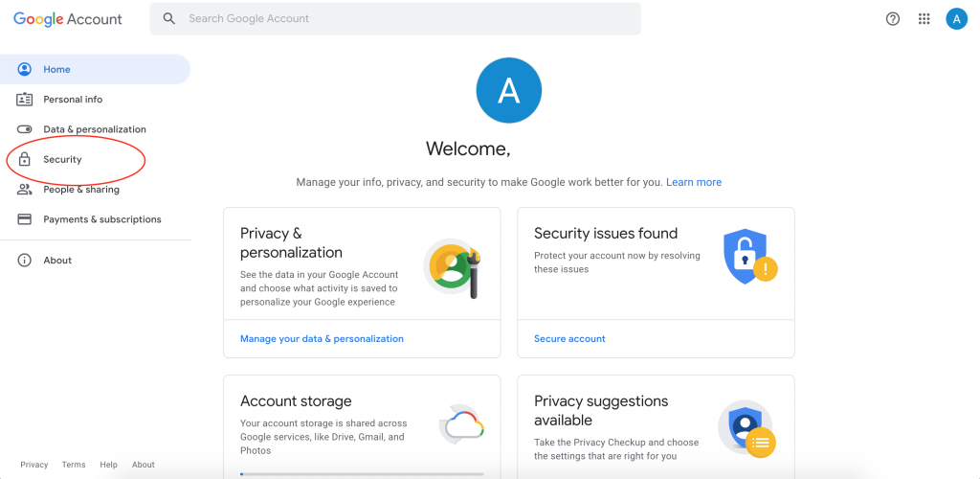The width and height of the screenshot is (980, 479).
Task: Click the account avatar in top-right corner
Action: coord(956,19)
